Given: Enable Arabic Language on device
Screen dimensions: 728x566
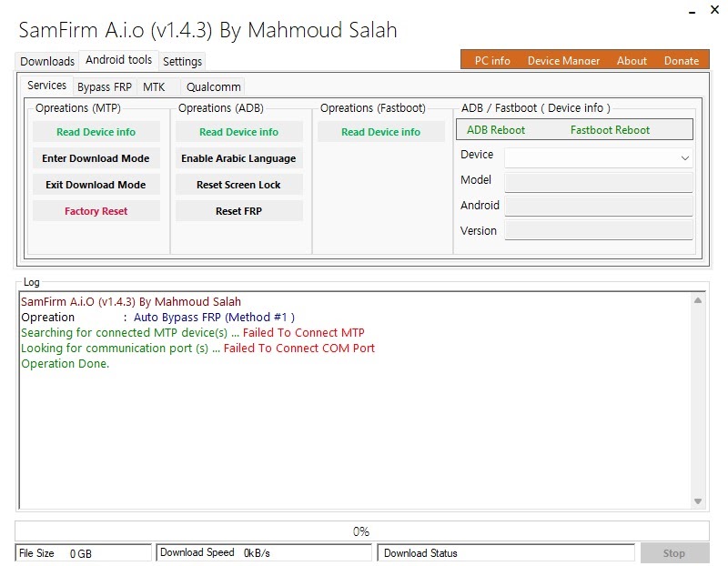Looking at the screenshot, I should click(x=238, y=158).
